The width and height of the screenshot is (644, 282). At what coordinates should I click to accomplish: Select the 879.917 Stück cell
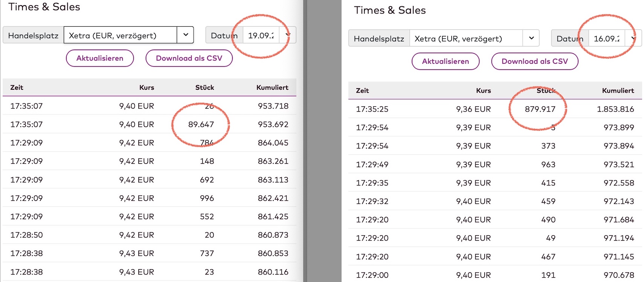tap(540, 109)
